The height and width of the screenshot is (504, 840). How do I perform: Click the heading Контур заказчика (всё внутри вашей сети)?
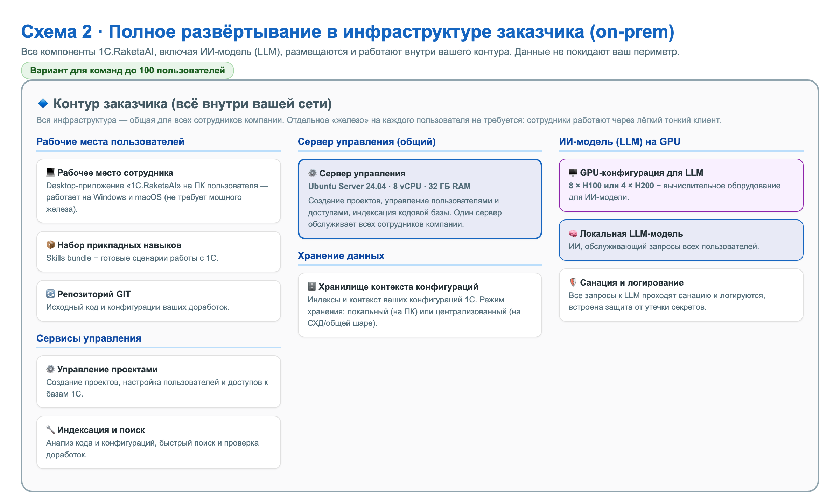point(192,104)
